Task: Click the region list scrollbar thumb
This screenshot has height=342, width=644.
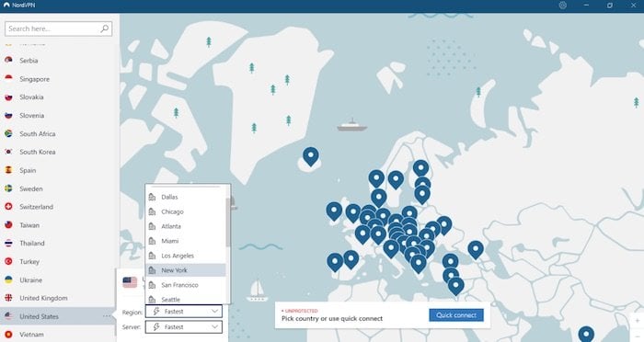Action: pos(228,222)
